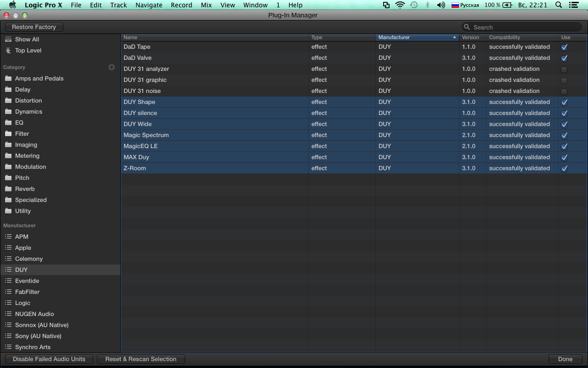Open the Mix menu
This screenshot has height=368, width=588.
(x=206, y=5)
